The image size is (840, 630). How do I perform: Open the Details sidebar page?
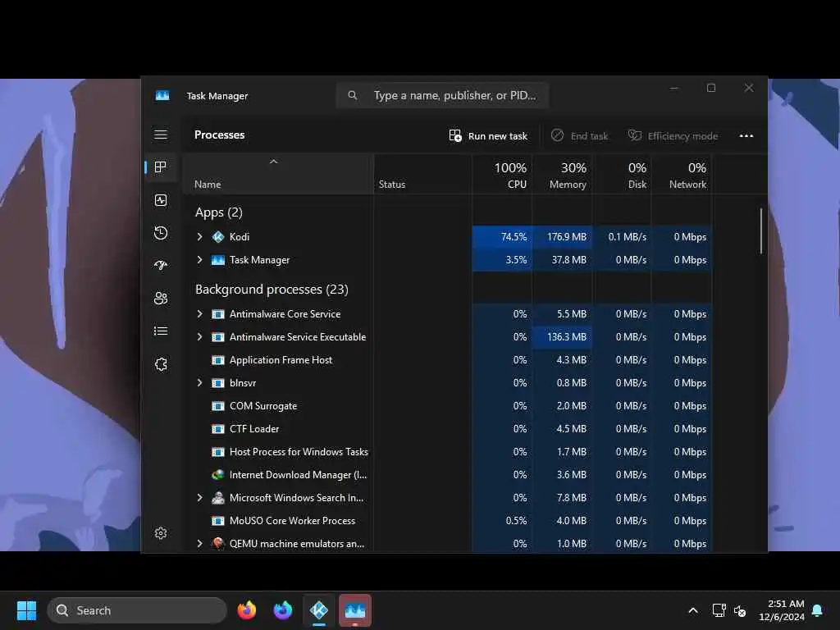[x=161, y=331]
